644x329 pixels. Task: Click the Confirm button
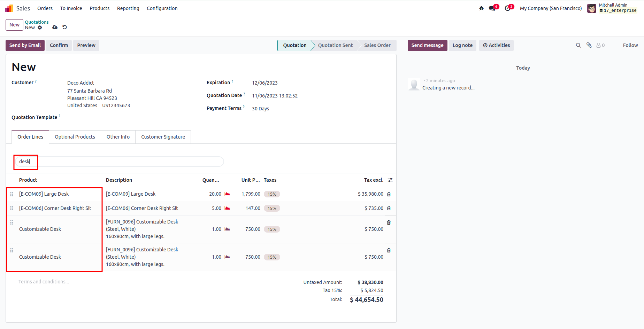click(59, 45)
